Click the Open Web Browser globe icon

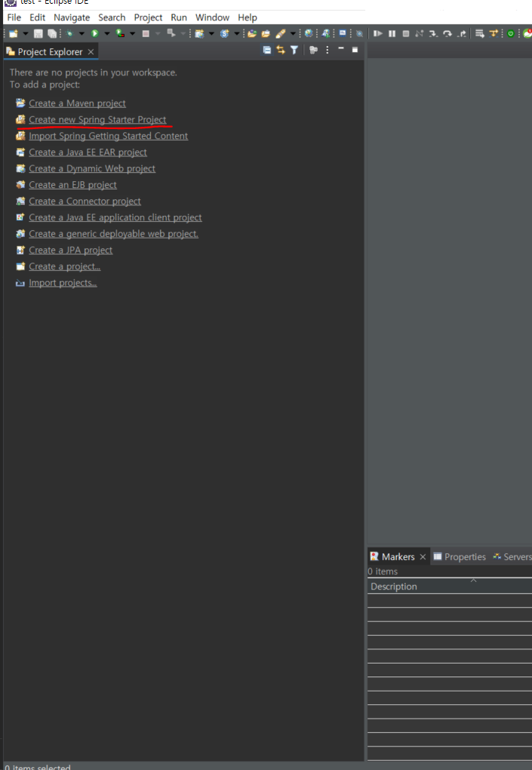pos(309,33)
